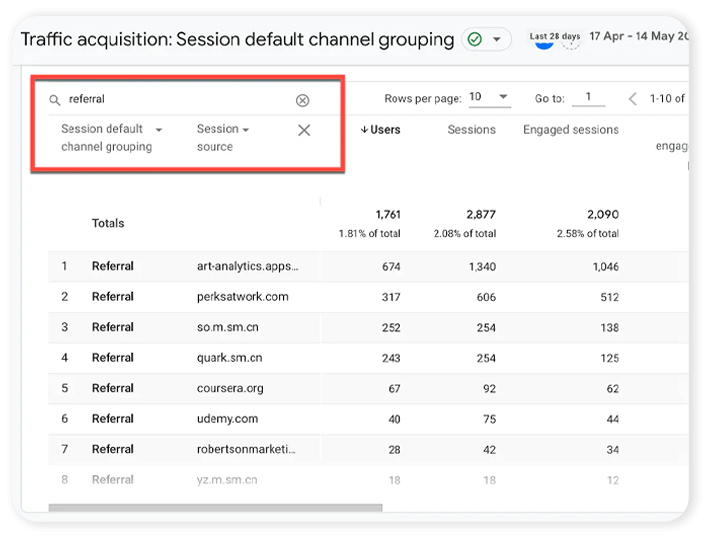Select the coursera.org referral source
710x540 pixels.
tap(232, 389)
